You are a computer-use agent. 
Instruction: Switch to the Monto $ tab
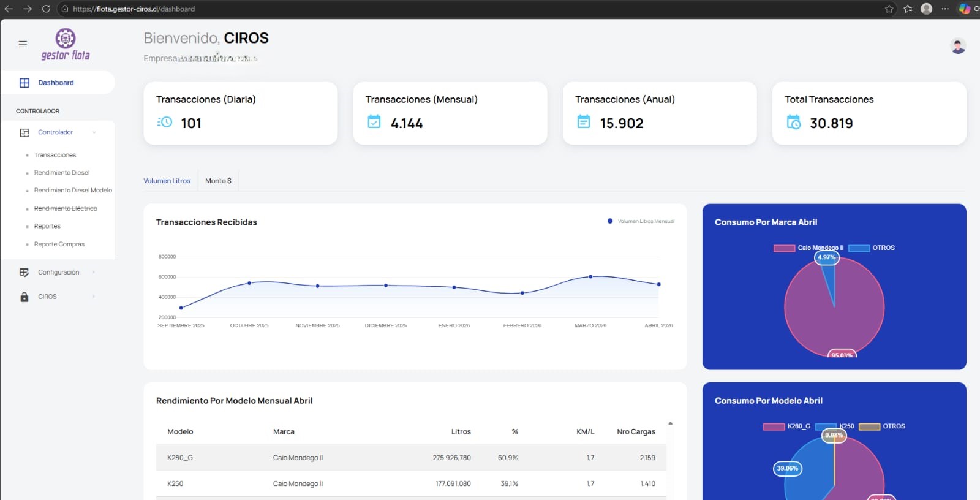tap(218, 181)
